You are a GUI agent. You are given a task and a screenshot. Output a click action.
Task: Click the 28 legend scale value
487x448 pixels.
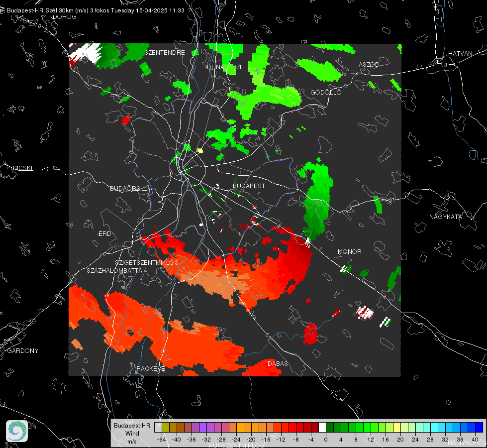[430, 440]
